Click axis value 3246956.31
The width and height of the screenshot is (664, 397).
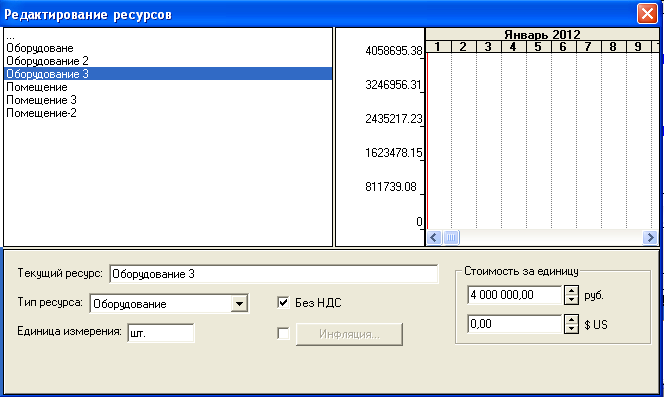[394, 85]
